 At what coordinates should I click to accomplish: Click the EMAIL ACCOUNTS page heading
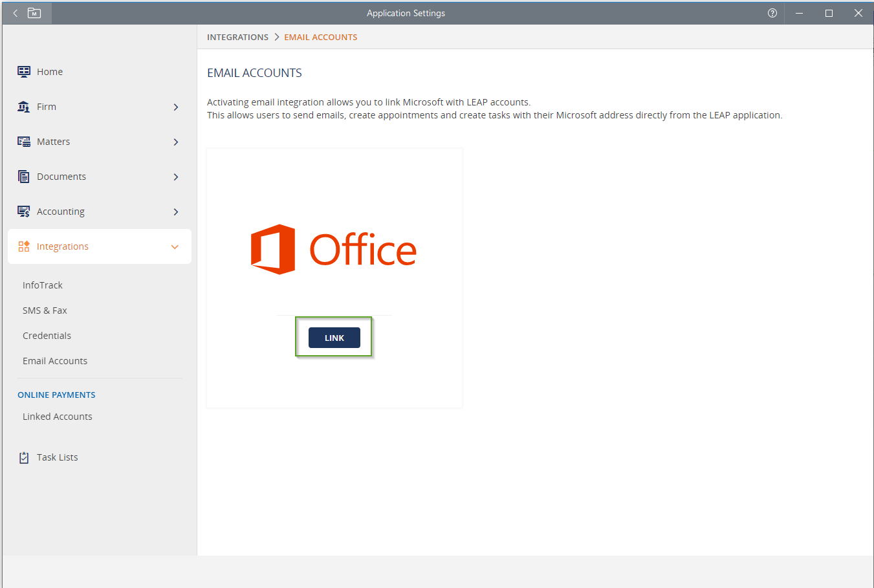coord(254,73)
